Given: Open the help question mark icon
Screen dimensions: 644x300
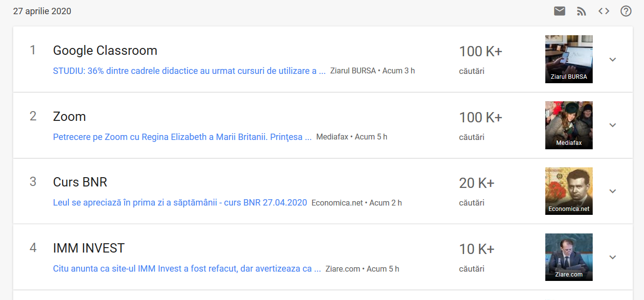Looking at the screenshot, I should (x=626, y=11).
